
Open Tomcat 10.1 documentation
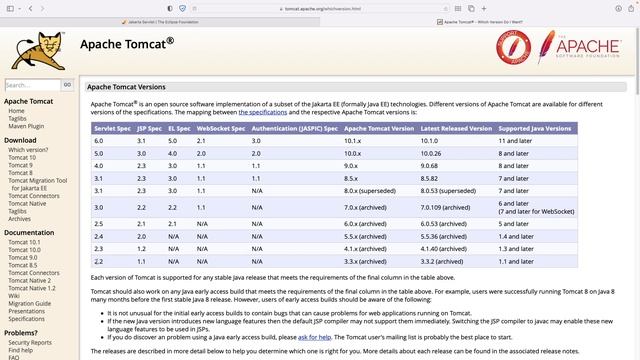coord(24,242)
